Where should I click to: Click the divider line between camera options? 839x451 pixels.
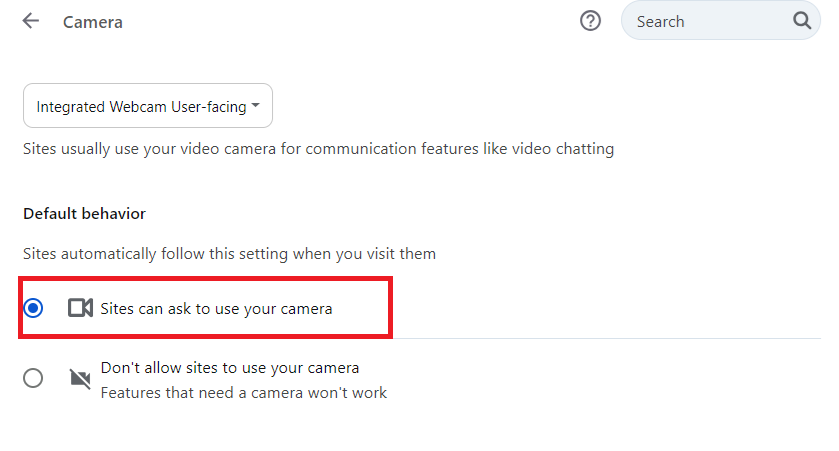tap(600, 338)
